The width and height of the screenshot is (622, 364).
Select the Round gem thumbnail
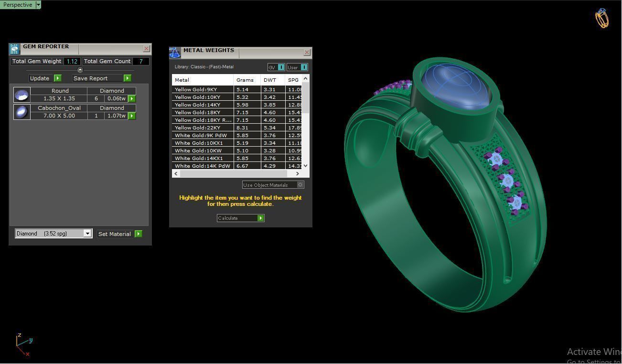click(x=21, y=95)
